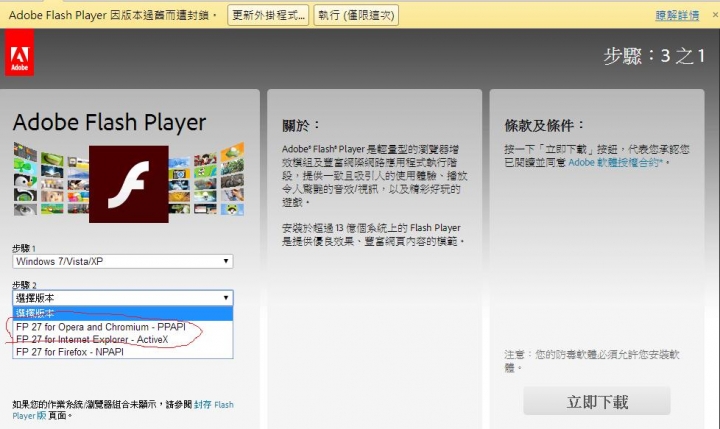Screen dimensions: 720x429
Task: Click the Flash Player logo image
Action: point(129,184)
